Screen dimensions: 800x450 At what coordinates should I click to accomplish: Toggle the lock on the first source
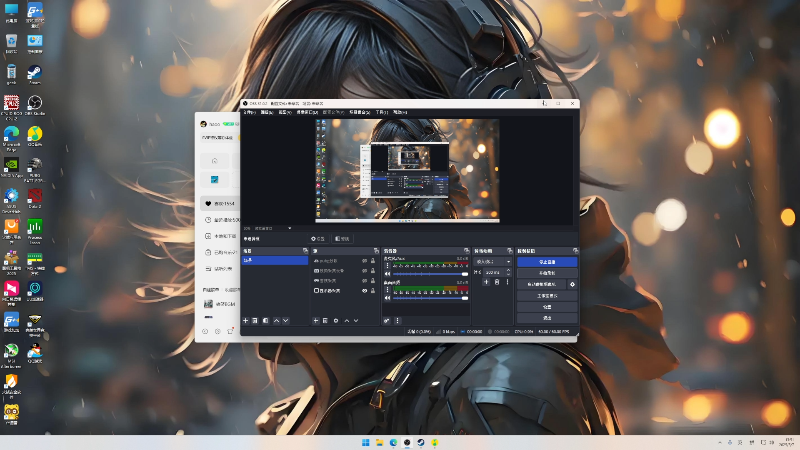click(373, 261)
